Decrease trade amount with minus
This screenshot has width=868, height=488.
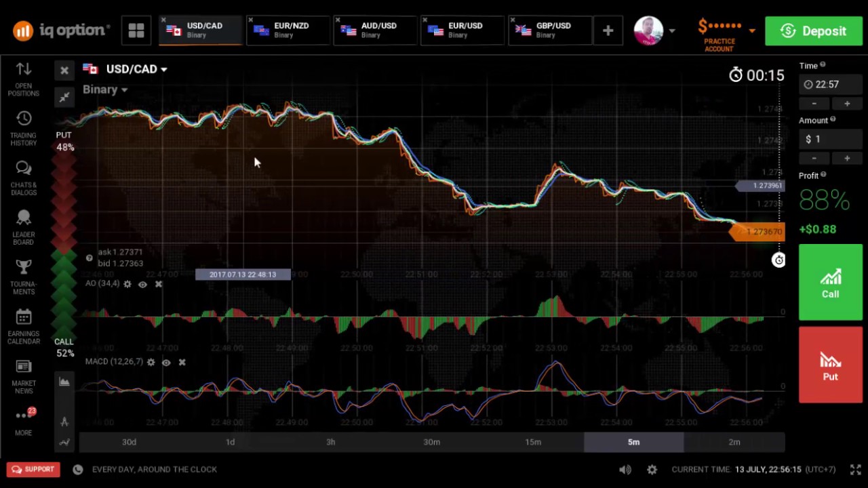point(814,158)
